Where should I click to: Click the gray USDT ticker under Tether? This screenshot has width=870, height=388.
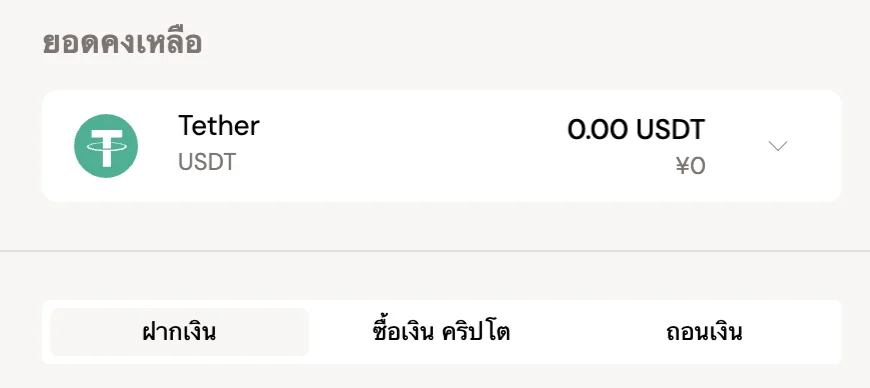(x=207, y=162)
